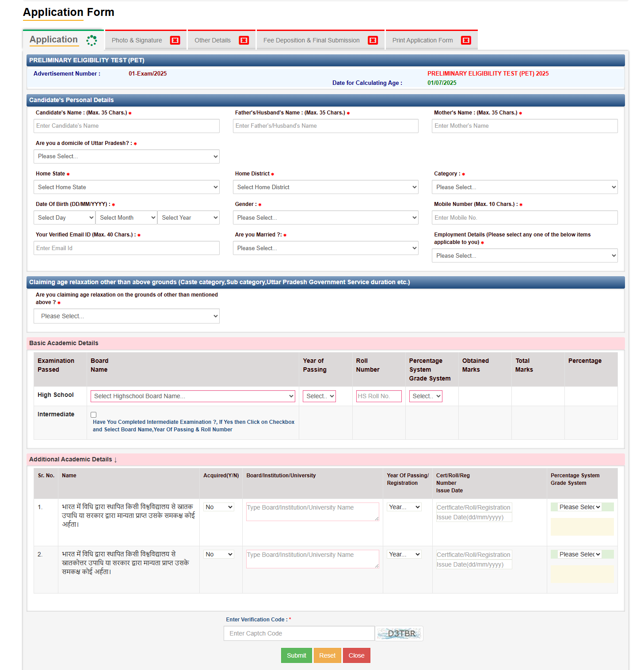Click the Intermediate examination instruction link text

pos(194,426)
